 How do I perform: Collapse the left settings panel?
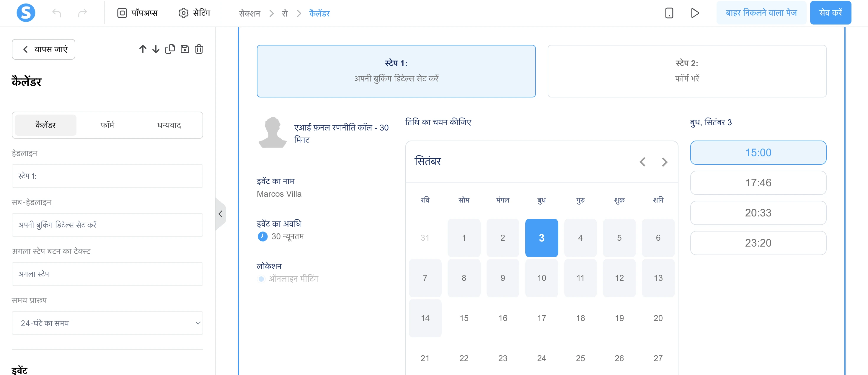221,213
